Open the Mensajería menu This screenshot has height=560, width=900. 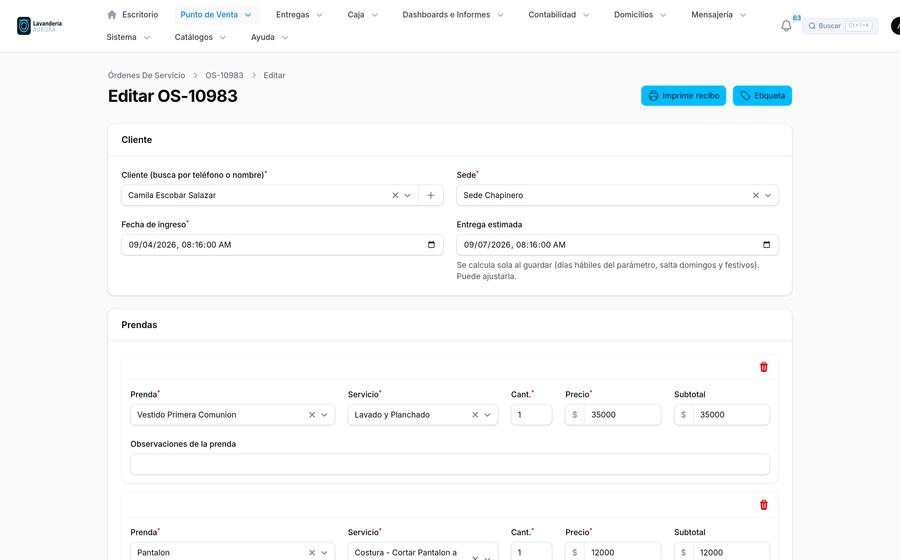(719, 14)
